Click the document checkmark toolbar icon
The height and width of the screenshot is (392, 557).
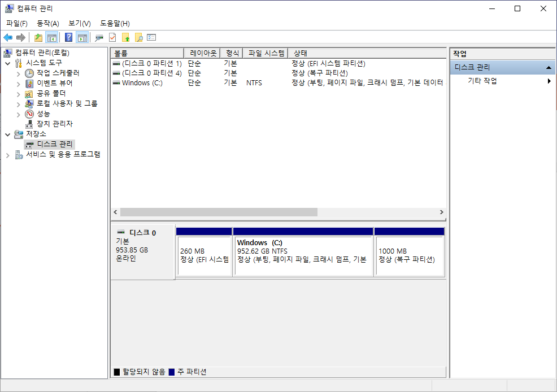tap(112, 37)
